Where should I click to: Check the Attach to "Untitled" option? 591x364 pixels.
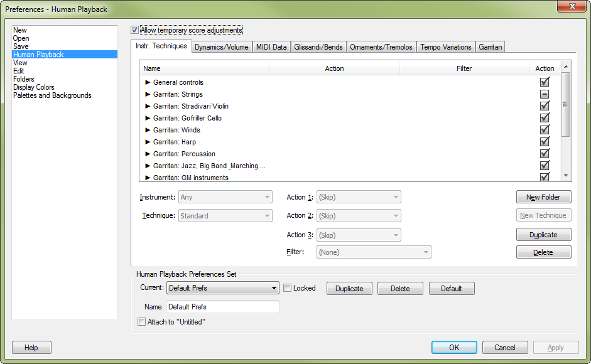[x=141, y=321]
